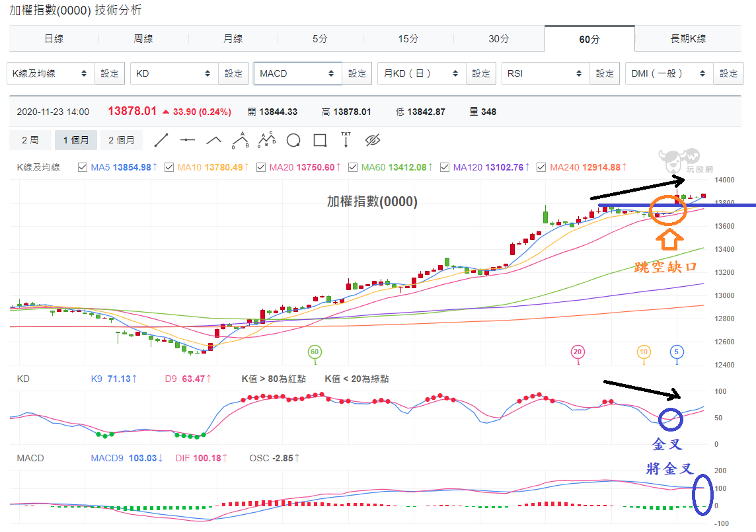Click 設定 button next to 月KD dropdown
The image size is (756, 532).
tap(480, 73)
